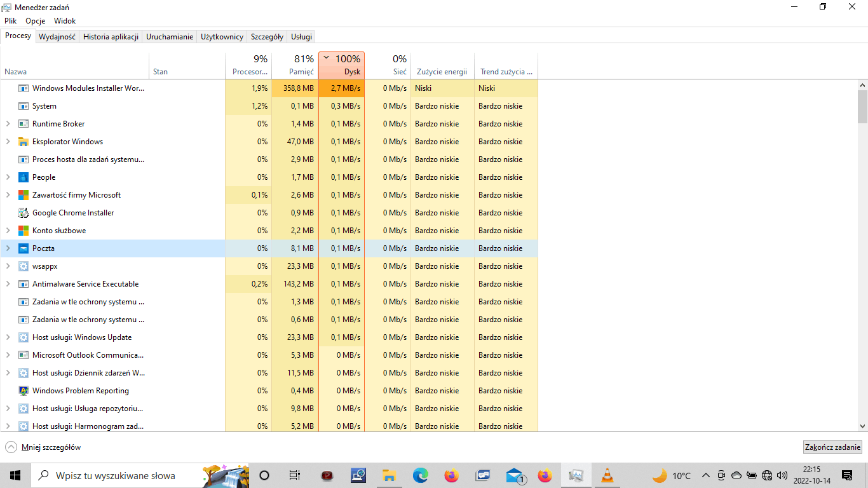Open the Mail app on the taskbar

click(515, 475)
